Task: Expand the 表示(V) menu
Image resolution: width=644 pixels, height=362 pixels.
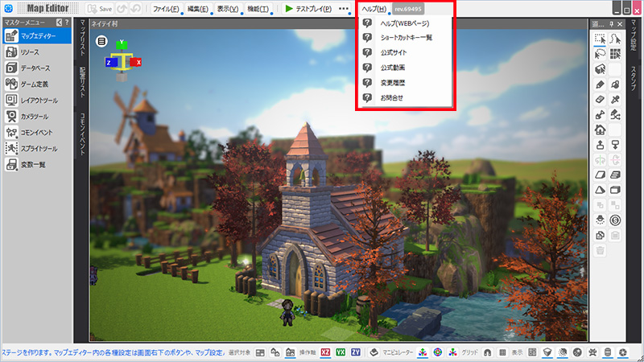Action: pos(228,9)
